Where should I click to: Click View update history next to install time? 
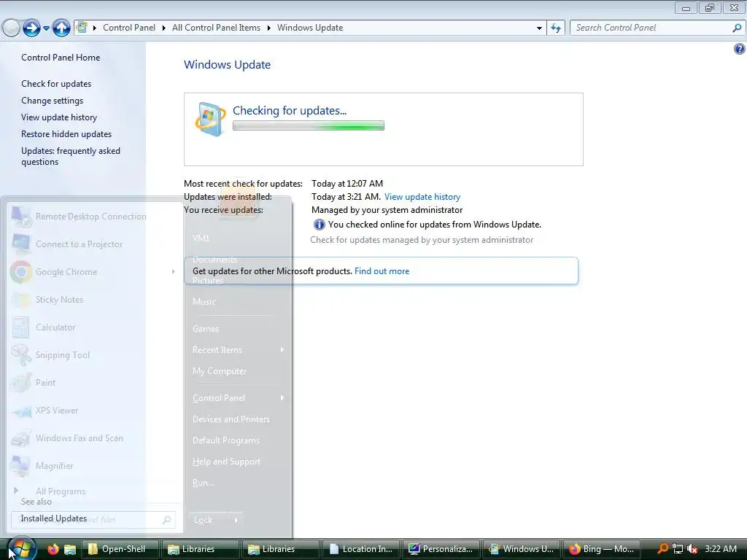pyautogui.click(x=422, y=197)
